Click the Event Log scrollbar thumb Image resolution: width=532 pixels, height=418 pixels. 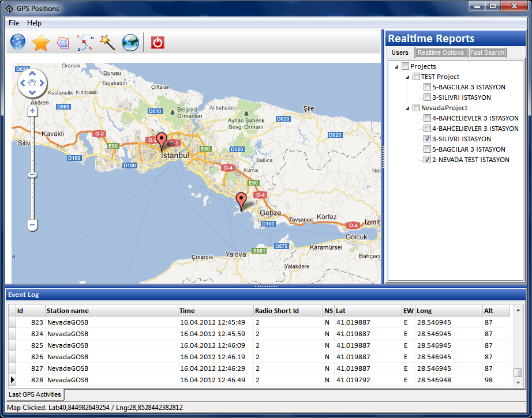[518, 372]
